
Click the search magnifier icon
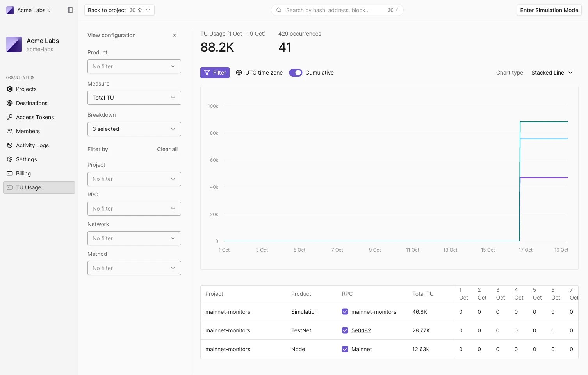click(x=279, y=10)
